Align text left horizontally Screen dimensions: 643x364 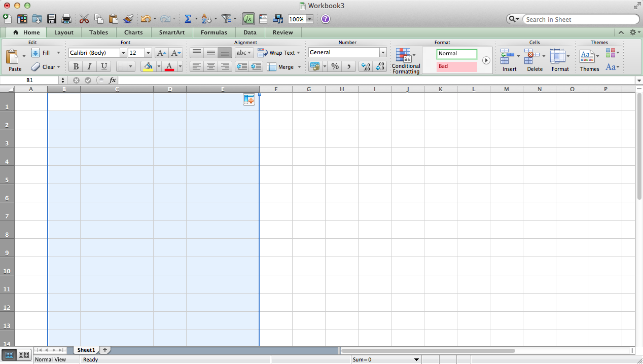[x=196, y=66]
